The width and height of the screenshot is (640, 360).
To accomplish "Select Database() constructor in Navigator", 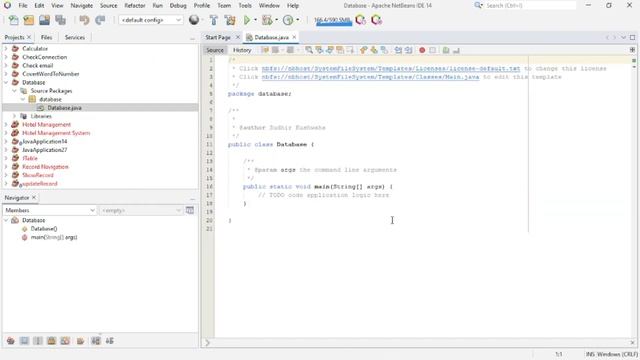I will click(44, 229).
